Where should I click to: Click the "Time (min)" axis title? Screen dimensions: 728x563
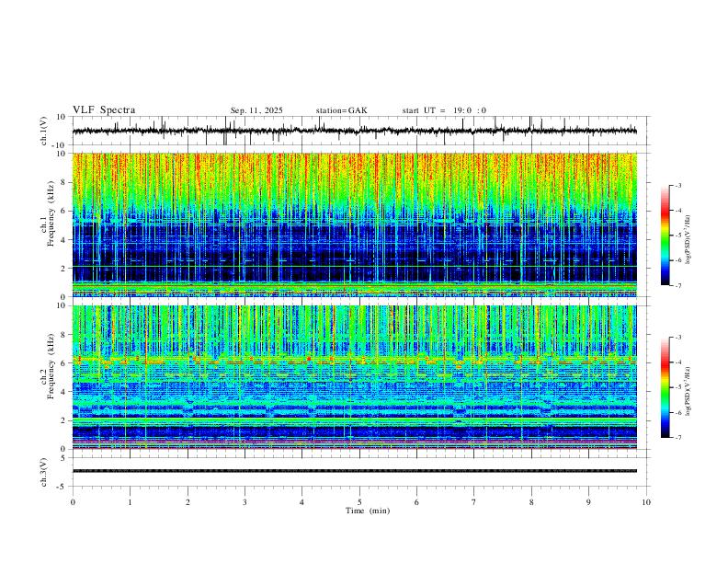(x=368, y=511)
